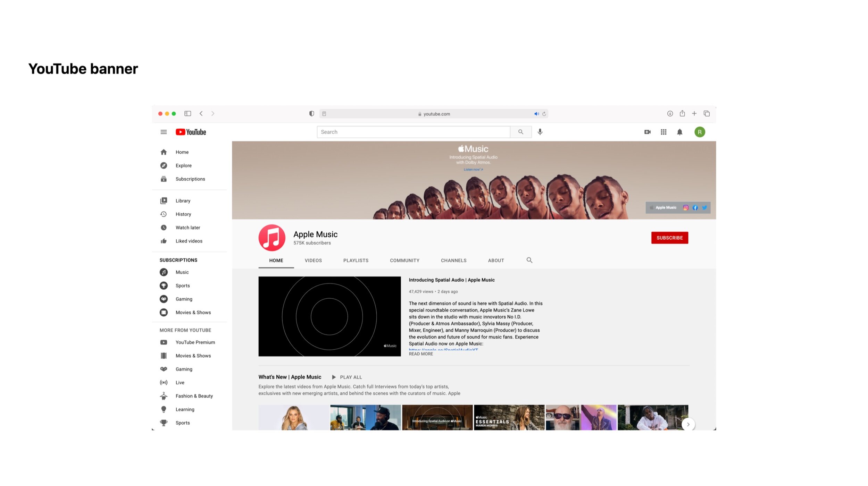Mute the tab audio speaker icon
The height and width of the screenshot is (486, 868).
click(536, 114)
